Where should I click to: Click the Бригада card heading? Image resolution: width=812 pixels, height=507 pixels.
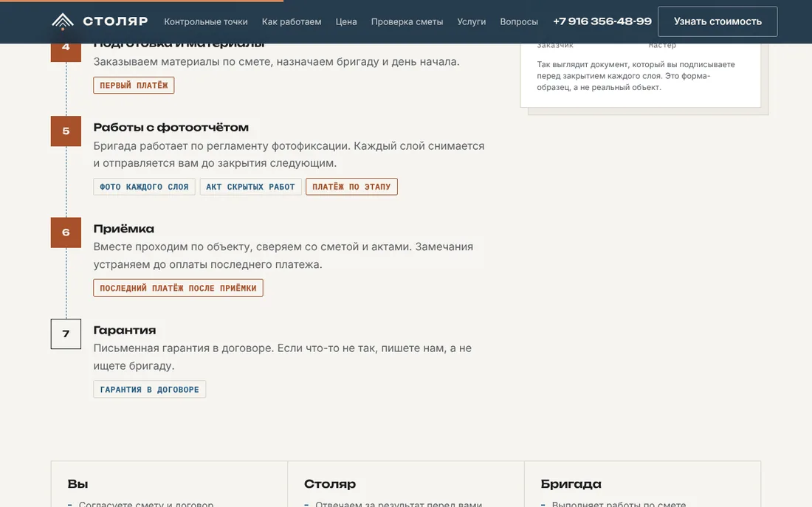pos(571,484)
